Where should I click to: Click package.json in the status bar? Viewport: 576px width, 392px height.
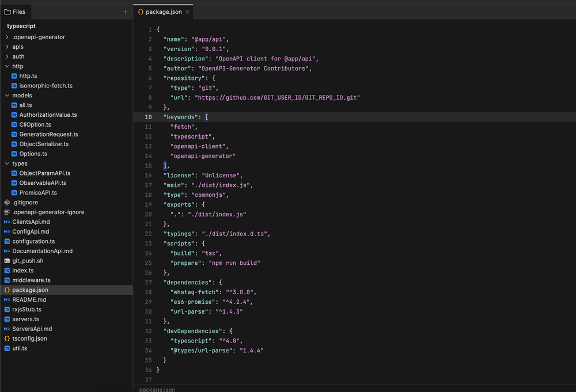pyautogui.click(x=156, y=389)
